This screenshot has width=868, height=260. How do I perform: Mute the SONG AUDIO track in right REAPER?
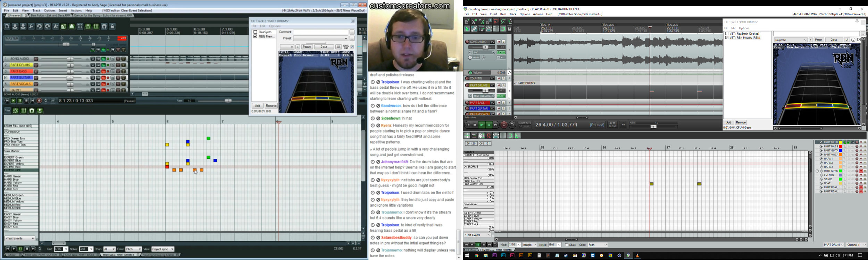point(499,42)
